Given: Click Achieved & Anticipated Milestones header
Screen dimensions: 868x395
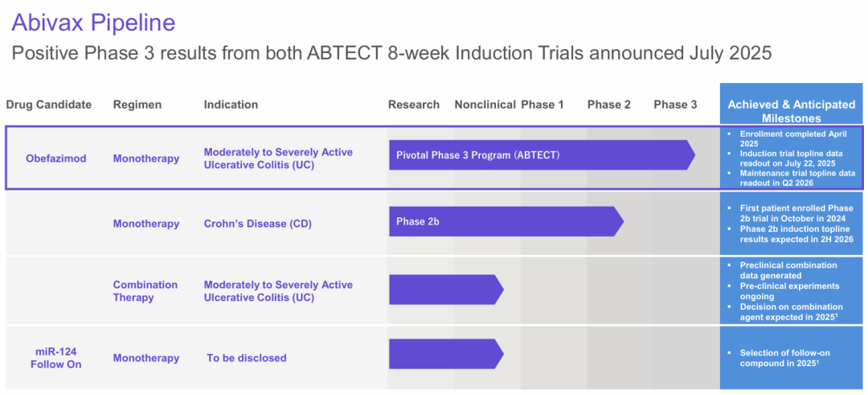Looking at the screenshot, I should click(x=791, y=111).
